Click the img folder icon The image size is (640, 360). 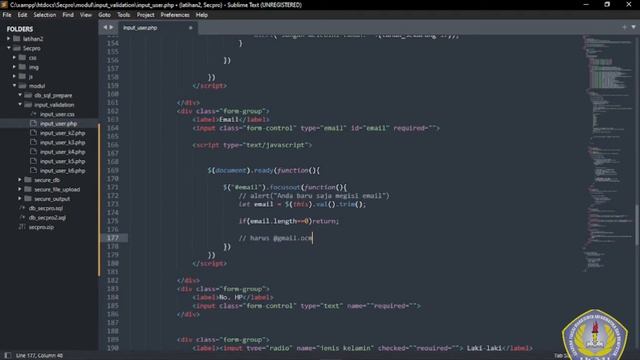[x=22, y=67]
